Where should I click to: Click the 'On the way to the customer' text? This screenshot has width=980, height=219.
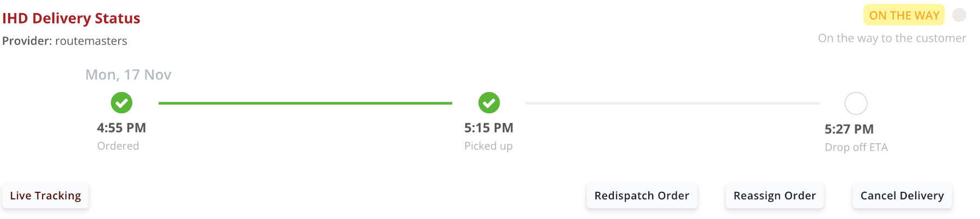pos(892,38)
